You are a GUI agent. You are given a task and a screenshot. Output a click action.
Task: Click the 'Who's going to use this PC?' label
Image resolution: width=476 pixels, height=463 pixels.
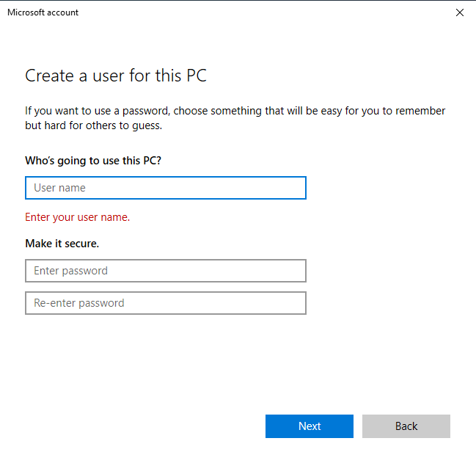pos(93,160)
